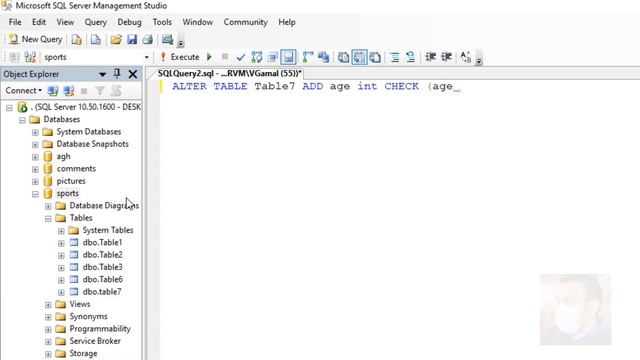Click the Disconnect icon in Object Explorer
The image size is (640, 360).
click(69, 91)
